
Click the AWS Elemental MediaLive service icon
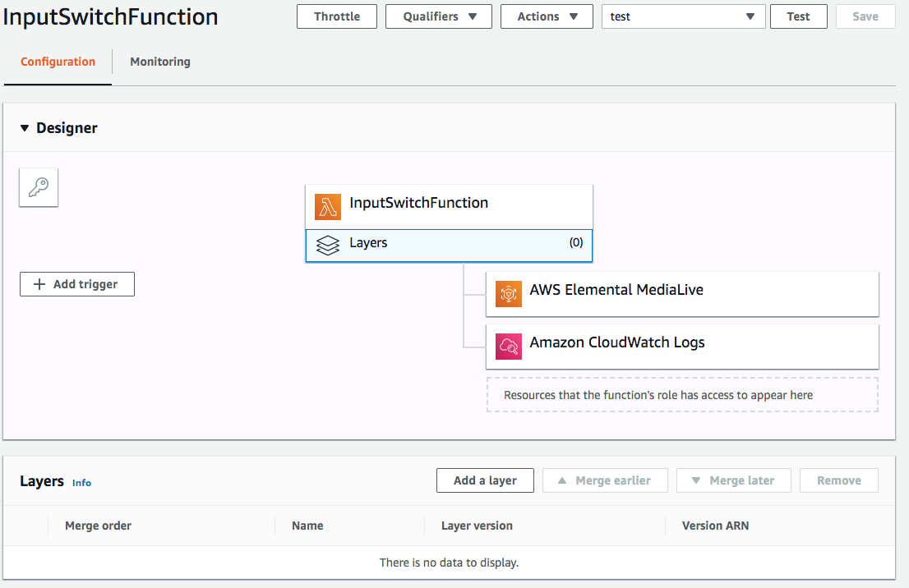click(x=509, y=294)
